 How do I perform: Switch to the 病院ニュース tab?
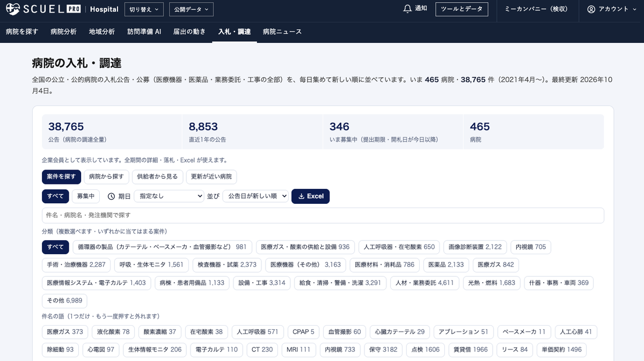[282, 32]
